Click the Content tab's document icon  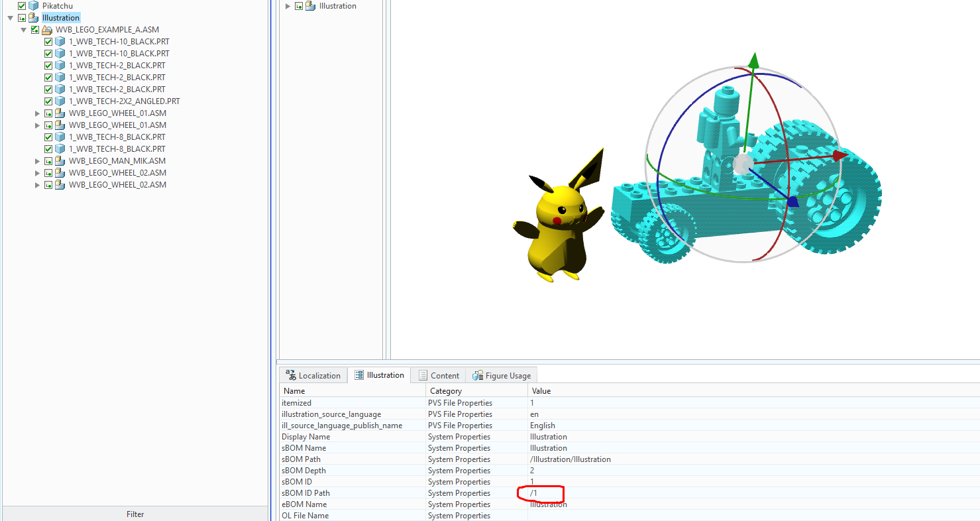(423, 375)
